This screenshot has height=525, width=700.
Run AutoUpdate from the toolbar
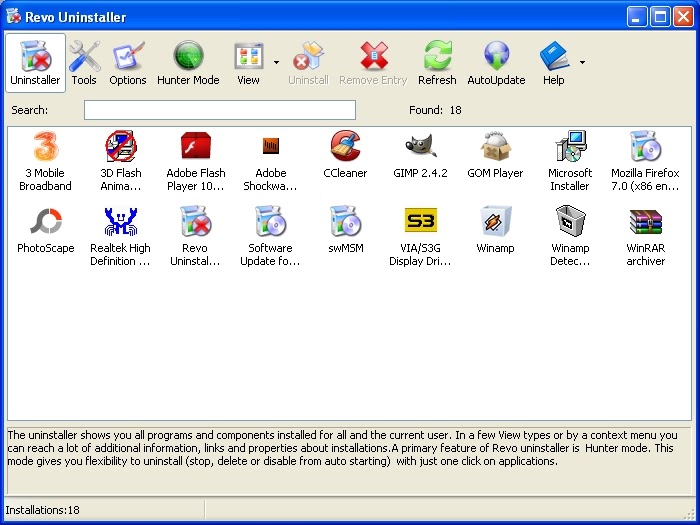click(x=496, y=63)
